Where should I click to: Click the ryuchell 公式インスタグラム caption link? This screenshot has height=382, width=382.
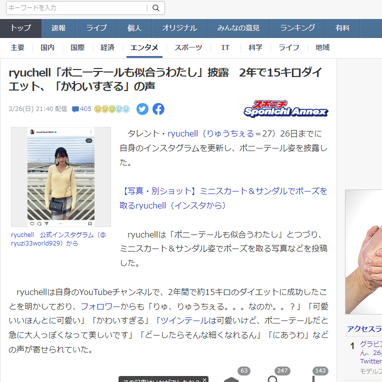click(58, 239)
